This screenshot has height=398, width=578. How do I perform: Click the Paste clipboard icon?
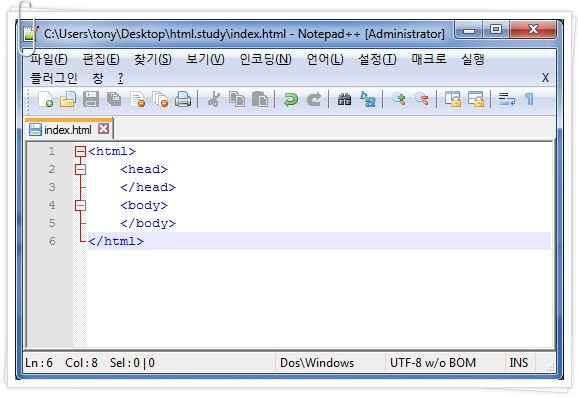[260, 100]
